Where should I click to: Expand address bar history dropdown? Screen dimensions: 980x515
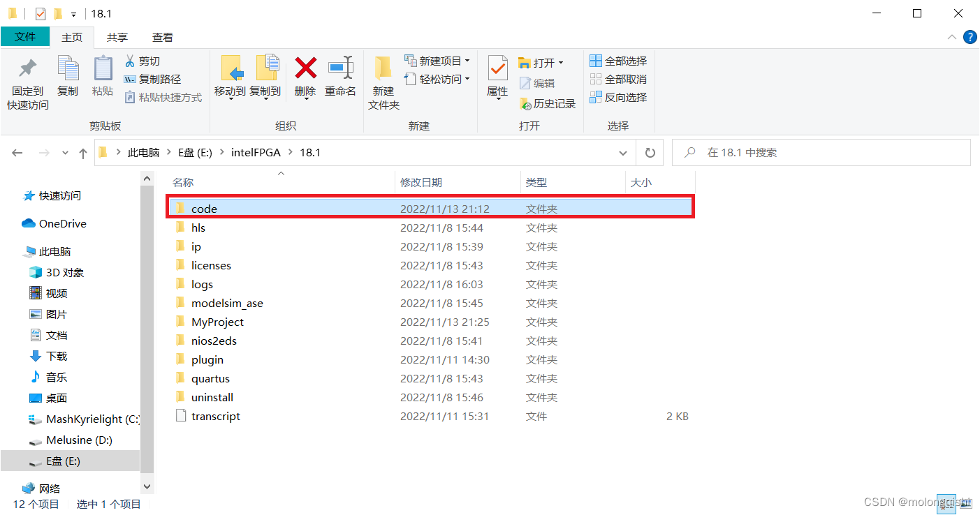623,153
